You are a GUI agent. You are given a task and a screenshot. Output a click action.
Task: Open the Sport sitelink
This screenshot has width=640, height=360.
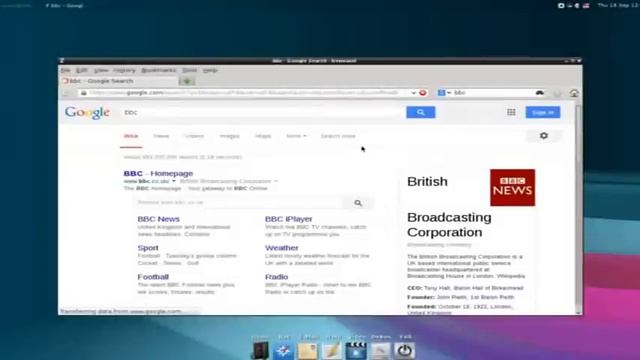point(148,248)
